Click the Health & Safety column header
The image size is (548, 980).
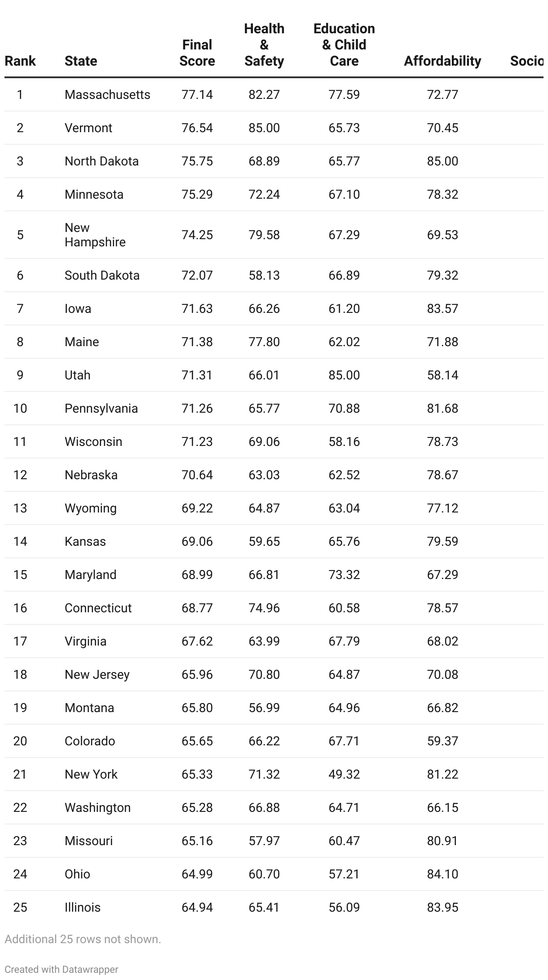click(264, 45)
